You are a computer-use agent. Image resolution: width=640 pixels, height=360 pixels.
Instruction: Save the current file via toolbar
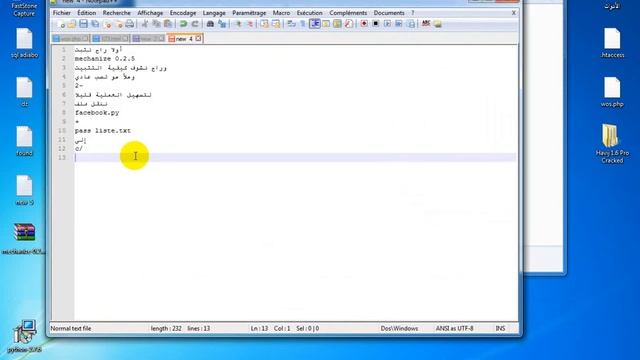point(83,24)
